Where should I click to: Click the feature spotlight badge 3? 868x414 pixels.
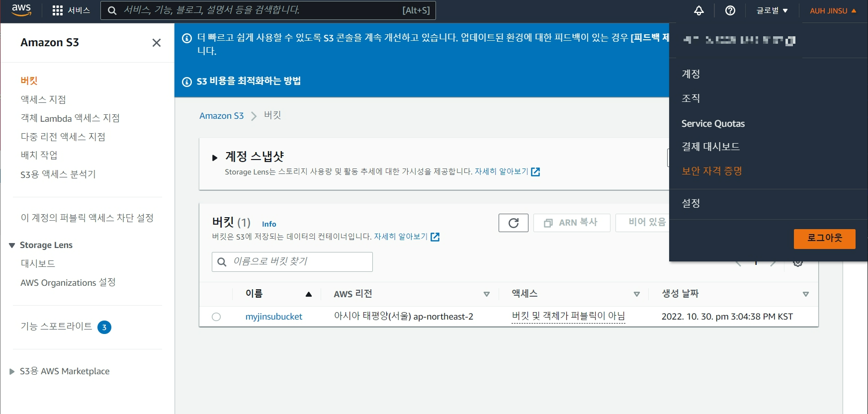click(x=104, y=327)
